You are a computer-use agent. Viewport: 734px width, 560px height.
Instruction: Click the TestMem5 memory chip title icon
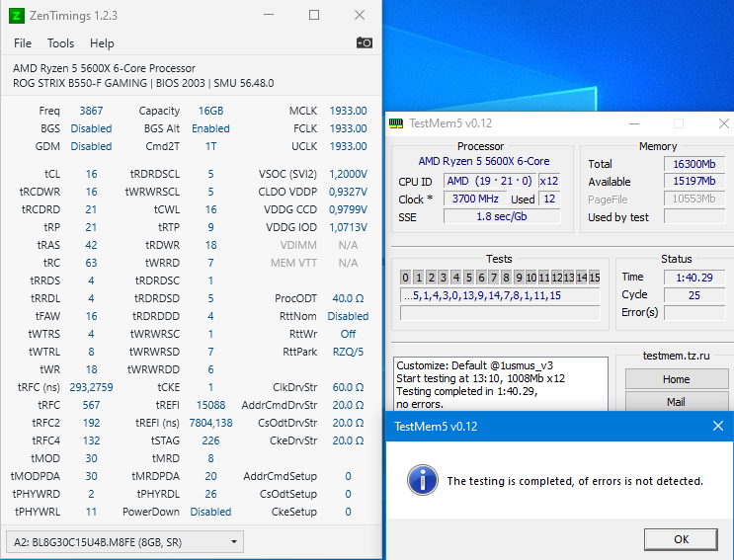(x=396, y=123)
